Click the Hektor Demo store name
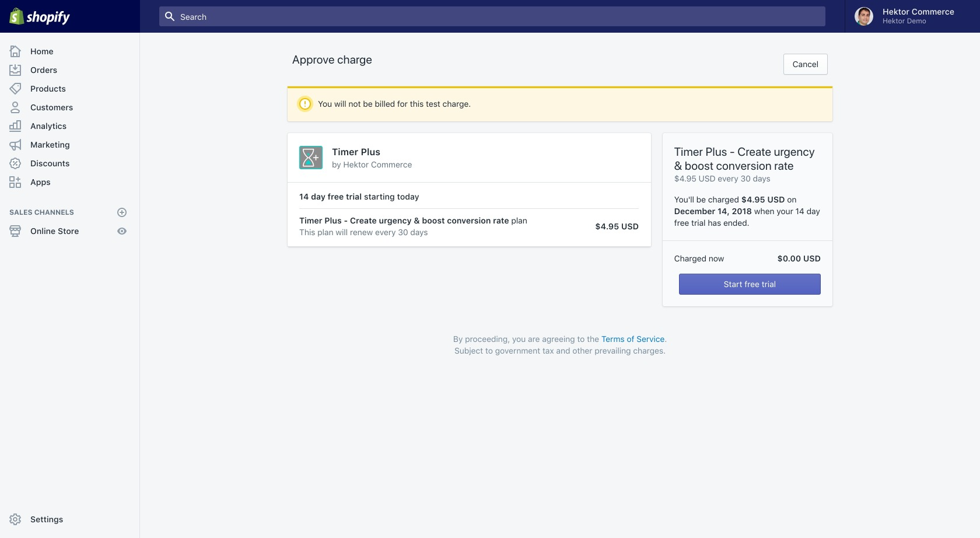This screenshot has width=980, height=538. [x=904, y=21]
